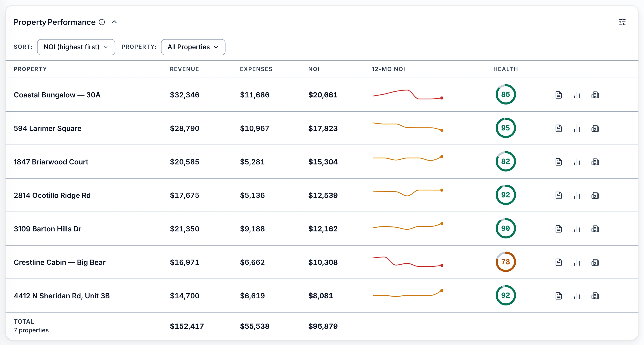Open the table settings sliders icon
The width and height of the screenshot is (644, 345).
pos(622,22)
